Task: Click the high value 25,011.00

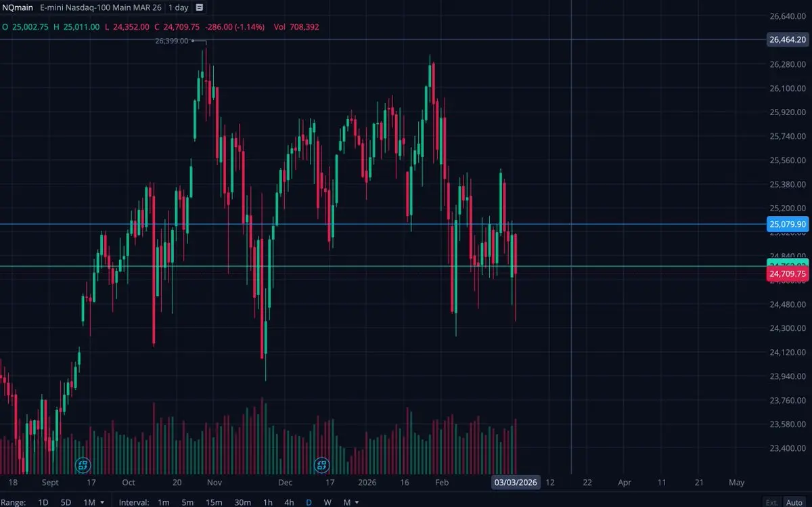Action: 82,27
